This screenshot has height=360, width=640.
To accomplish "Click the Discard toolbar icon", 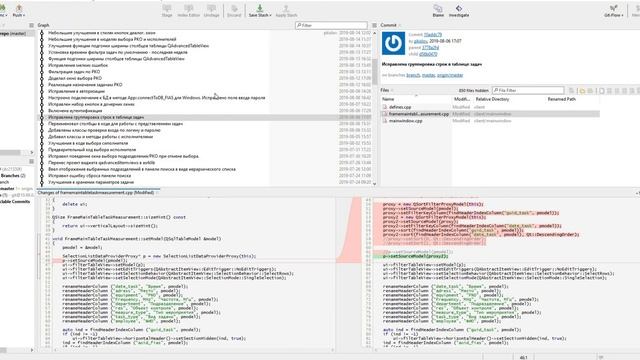I will pyautogui.click(x=234, y=11).
